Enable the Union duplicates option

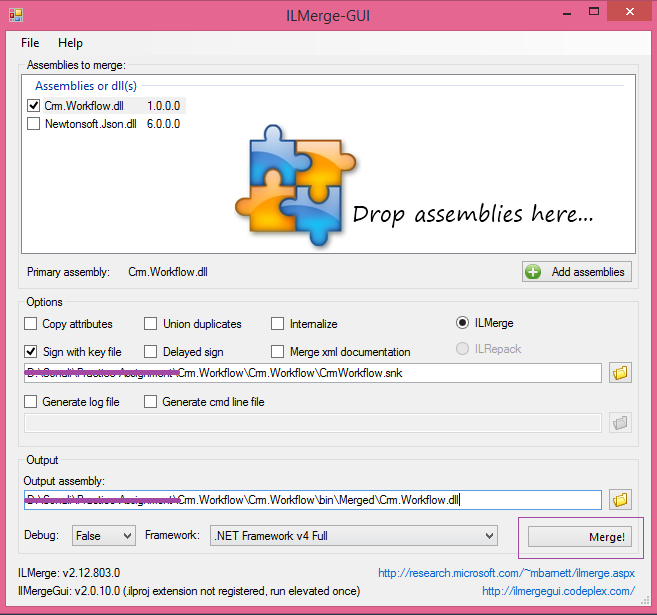point(150,324)
